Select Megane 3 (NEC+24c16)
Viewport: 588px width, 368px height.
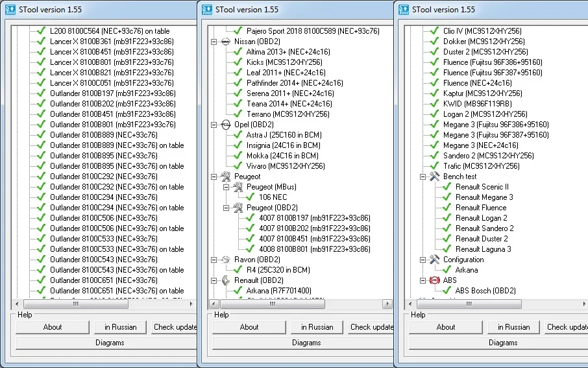(x=480, y=145)
